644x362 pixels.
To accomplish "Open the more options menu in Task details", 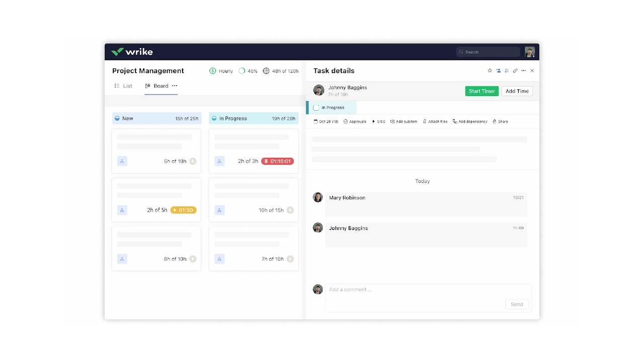I will tap(523, 71).
